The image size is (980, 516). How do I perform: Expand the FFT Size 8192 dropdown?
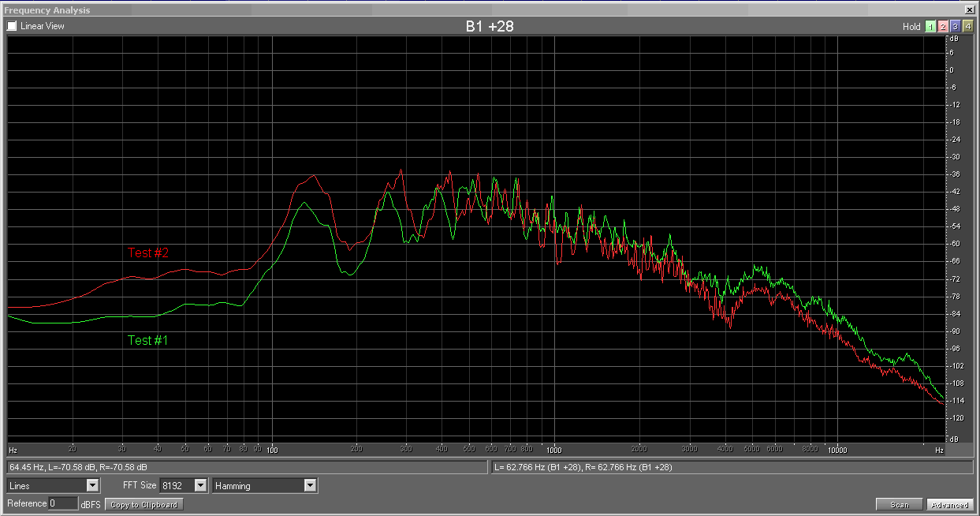pyautogui.click(x=200, y=486)
